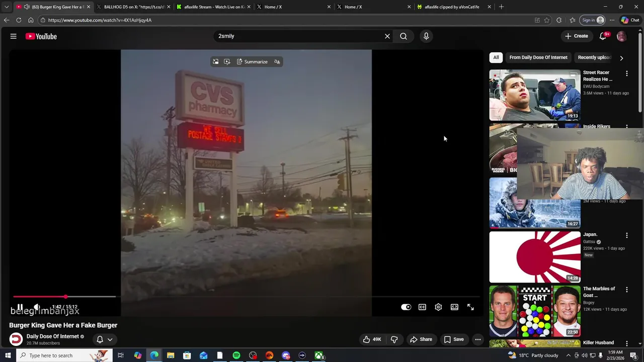Image resolution: width=644 pixels, height=362 pixels.
Task: Run the YouTube search magnifier button
Action: [404, 36]
